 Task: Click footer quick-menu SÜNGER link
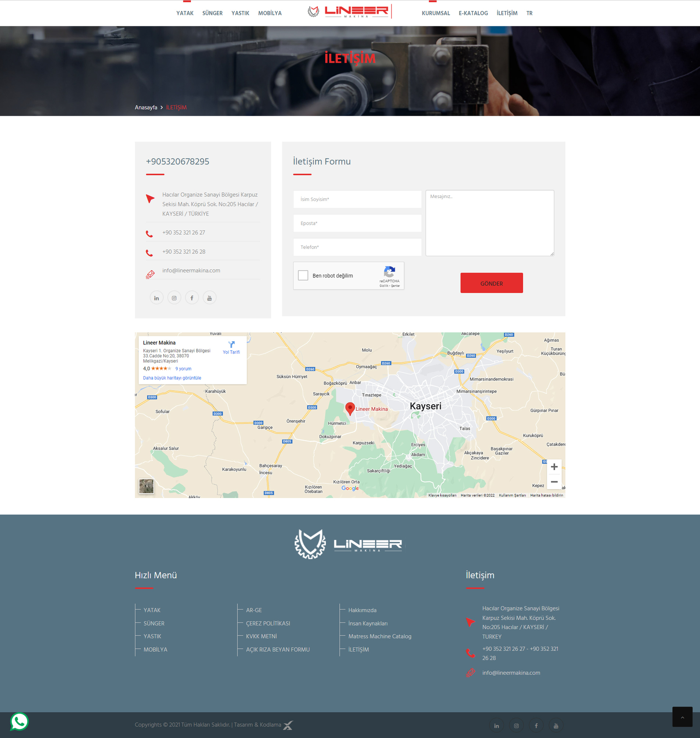pos(154,623)
